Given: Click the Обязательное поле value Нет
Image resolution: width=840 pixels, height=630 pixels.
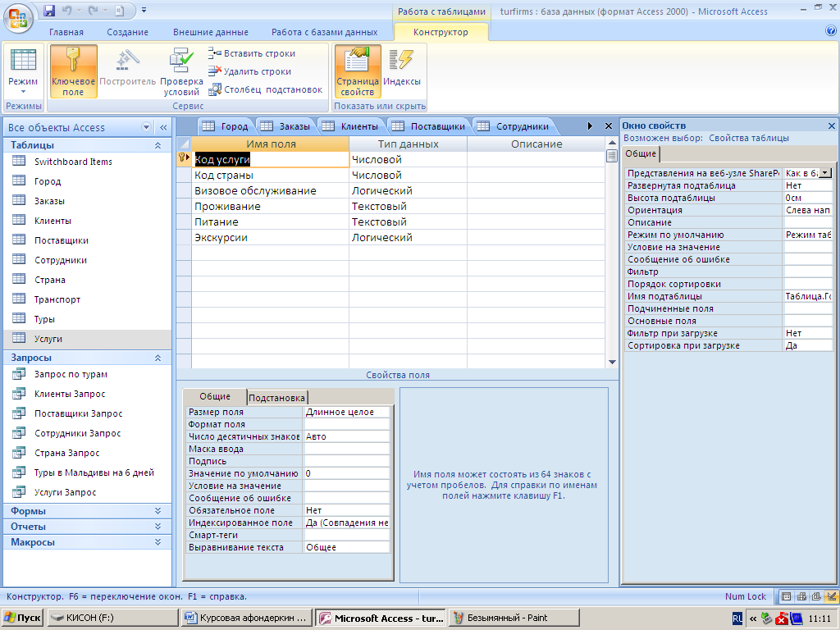Looking at the screenshot, I should pyautogui.click(x=347, y=510).
